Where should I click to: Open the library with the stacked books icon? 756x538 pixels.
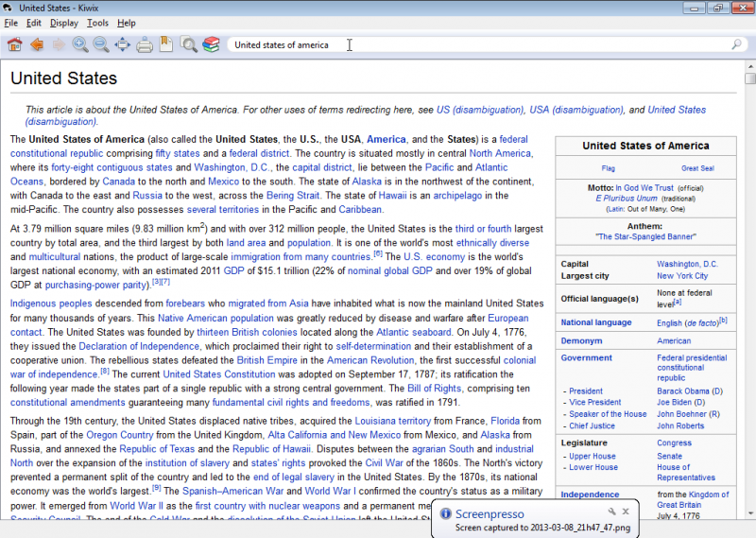(211, 44)
